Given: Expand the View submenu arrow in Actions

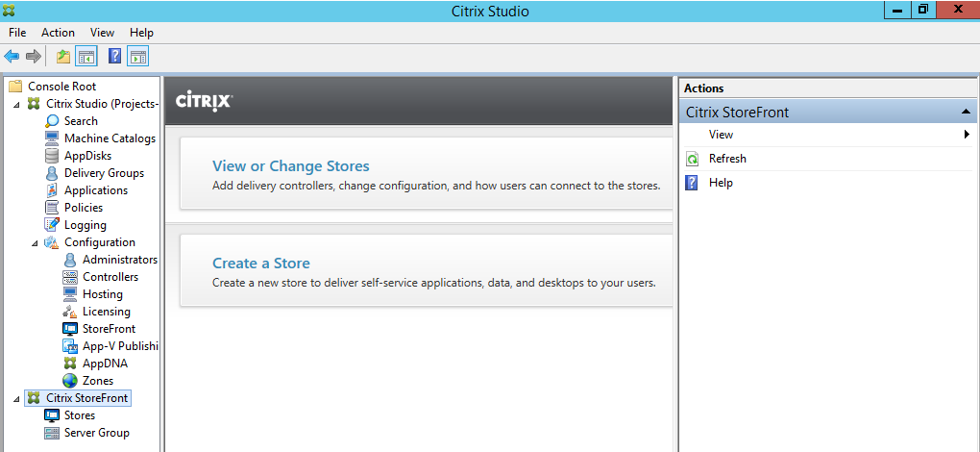Looking at the screenshot, I should (967, 135).
